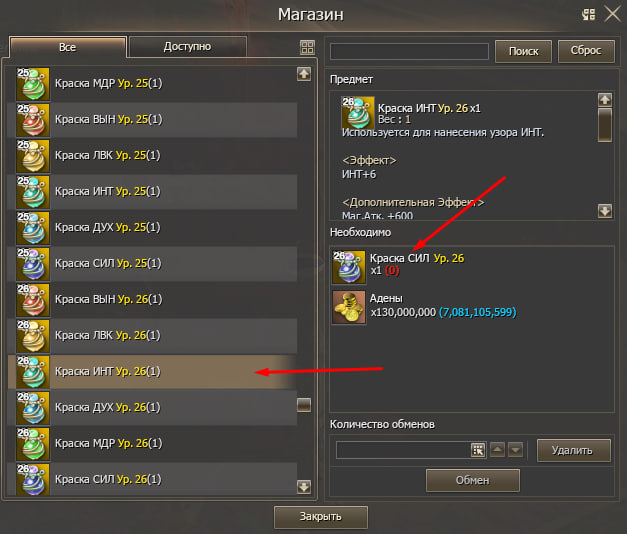This screenshot has width=627, height=534.
Task: Click the item description's down arrow
Action: coord(605,210)
